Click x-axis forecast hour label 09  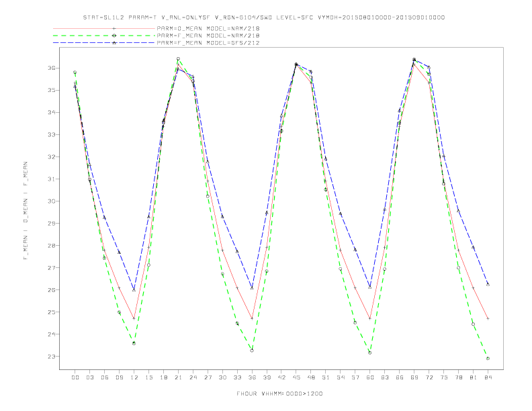coord(119,377)
